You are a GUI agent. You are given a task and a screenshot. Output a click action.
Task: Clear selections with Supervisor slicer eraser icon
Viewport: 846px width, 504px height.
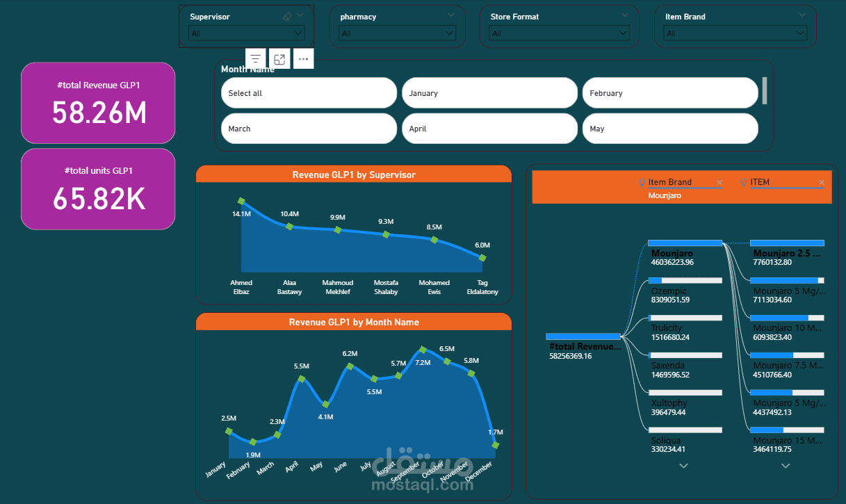287,16
